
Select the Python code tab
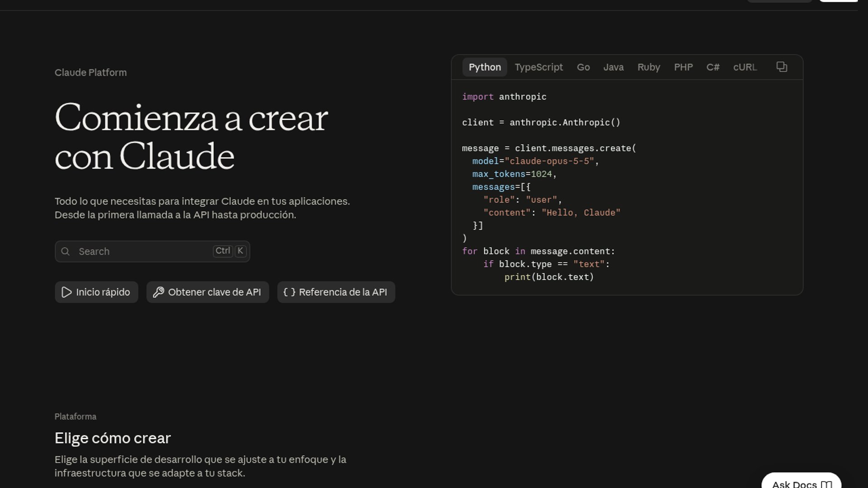tap(485, 67)
